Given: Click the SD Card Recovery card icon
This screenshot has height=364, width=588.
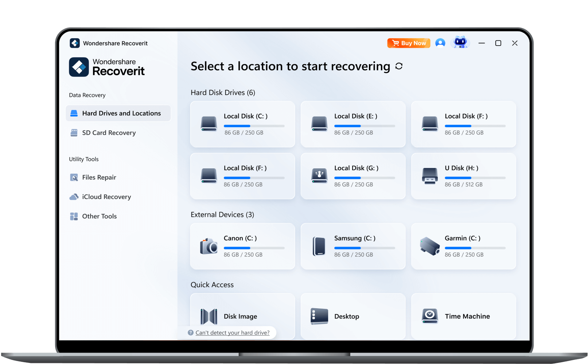Looking at the screenshot, I should point(74,133).
